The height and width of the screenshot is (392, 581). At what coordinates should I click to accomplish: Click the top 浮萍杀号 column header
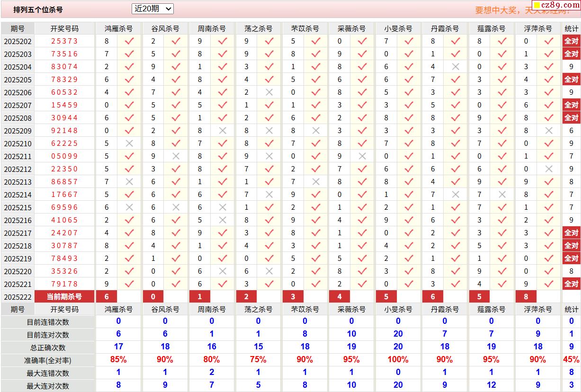538,28
